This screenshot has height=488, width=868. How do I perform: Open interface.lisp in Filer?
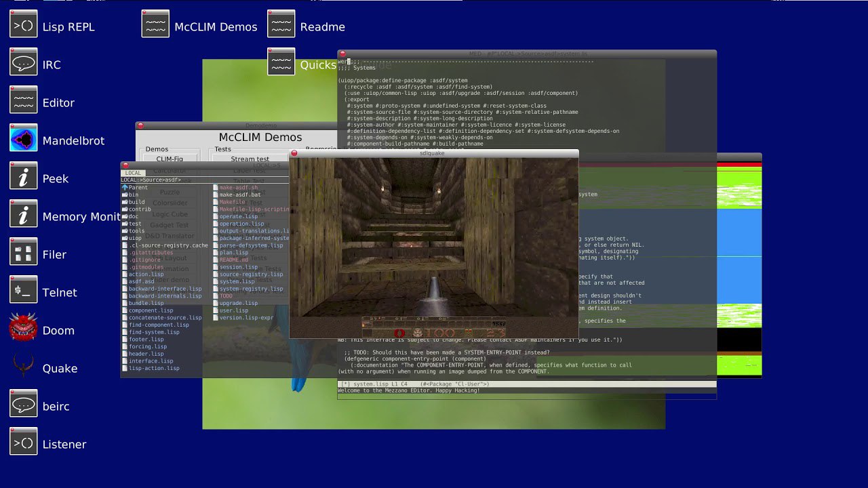tap(148, 361)
